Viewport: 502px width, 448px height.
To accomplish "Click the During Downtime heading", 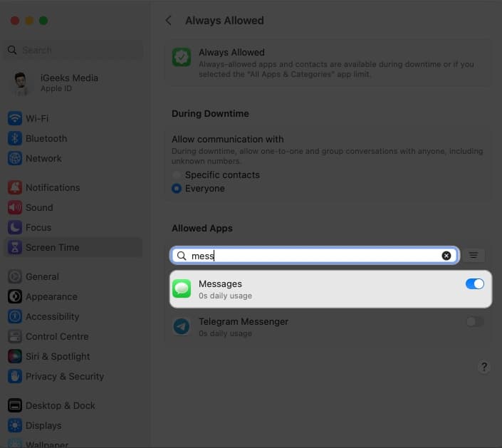I will click(210, 113).
